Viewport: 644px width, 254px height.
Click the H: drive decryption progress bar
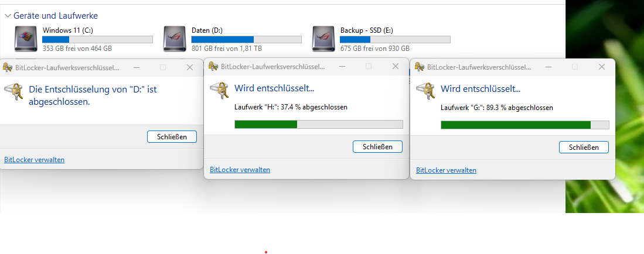pyautogui.click(x=319, y=124)
